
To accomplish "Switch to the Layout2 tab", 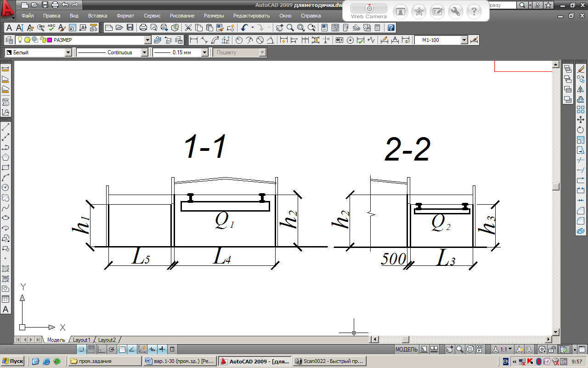I will coord(107,339).
